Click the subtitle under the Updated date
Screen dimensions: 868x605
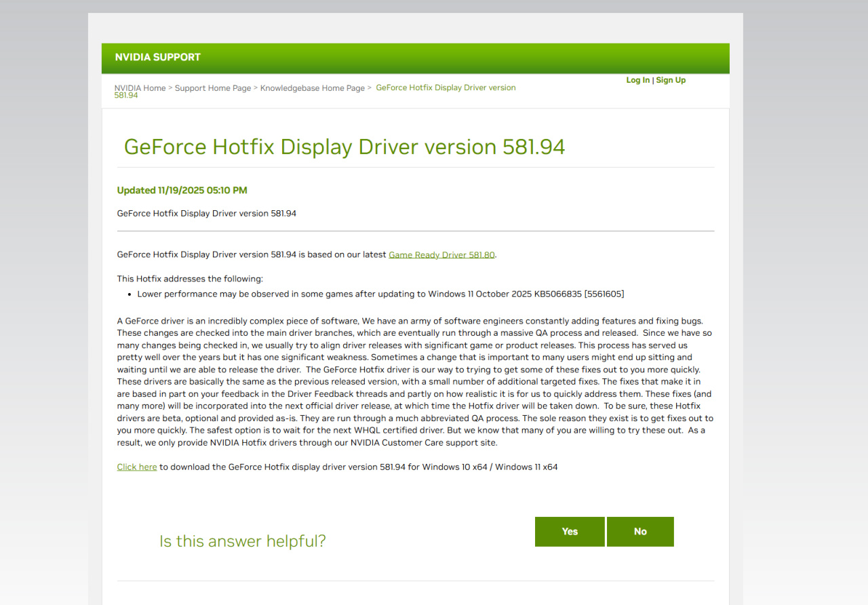[x=207, y=214]
